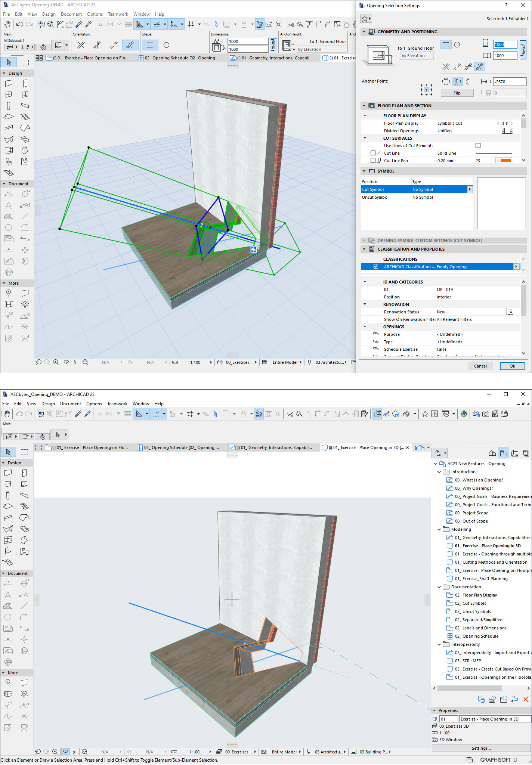Expand OPENING SYMBOL CUSTOM SETTINGS panel
The height and width of the screenshot is (765, 532).
click(364, 241)
